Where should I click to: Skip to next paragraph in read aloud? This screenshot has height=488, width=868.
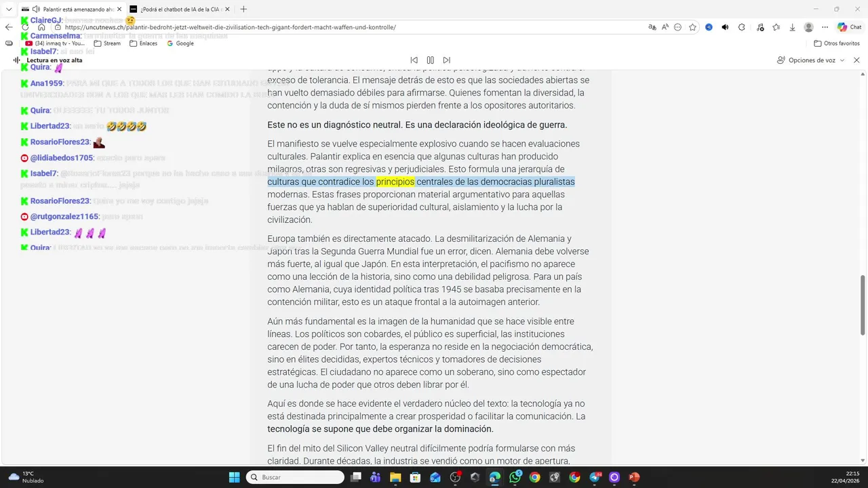(446, 60)
